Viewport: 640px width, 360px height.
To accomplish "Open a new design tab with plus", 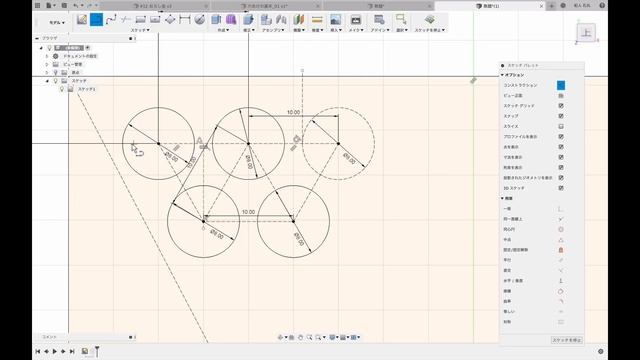I will pyautogui.click(x=551, y=6).
